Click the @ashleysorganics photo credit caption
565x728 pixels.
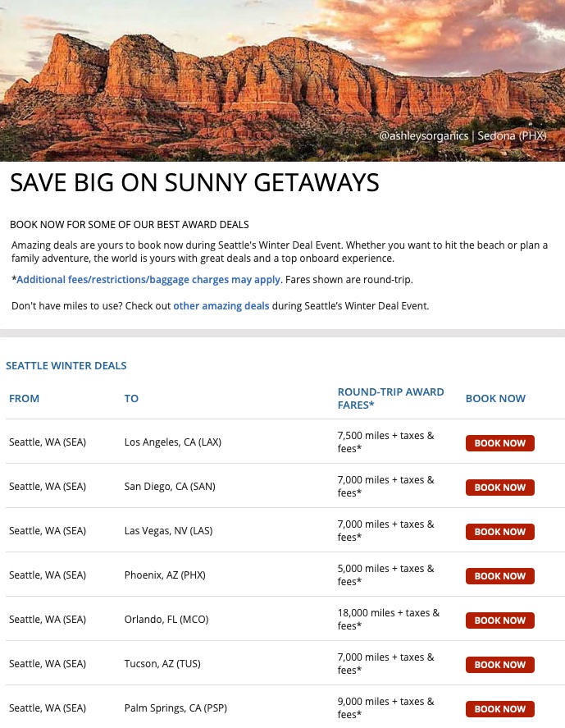462,135
